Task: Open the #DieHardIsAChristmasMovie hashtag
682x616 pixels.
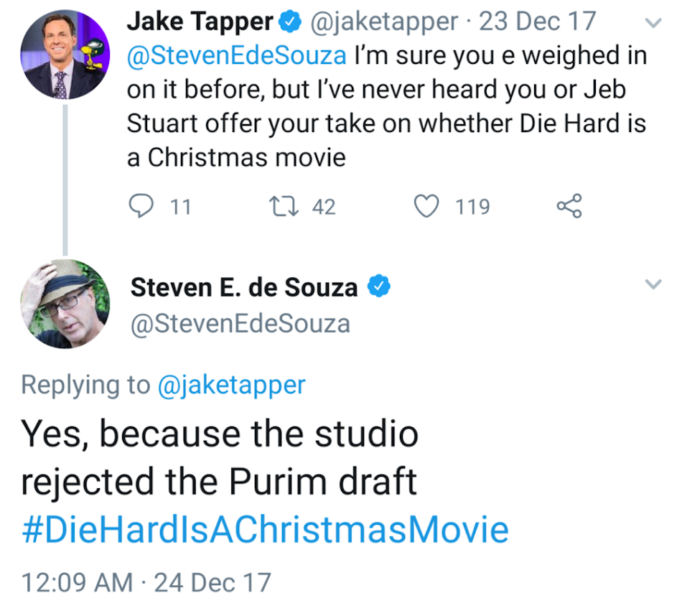Action: point(264,531)
